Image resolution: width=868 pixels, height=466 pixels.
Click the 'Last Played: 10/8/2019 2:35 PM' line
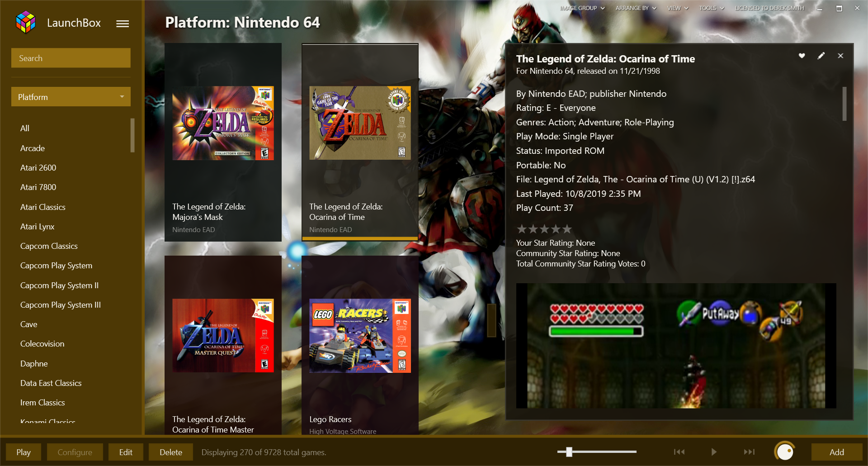point(578,194)
